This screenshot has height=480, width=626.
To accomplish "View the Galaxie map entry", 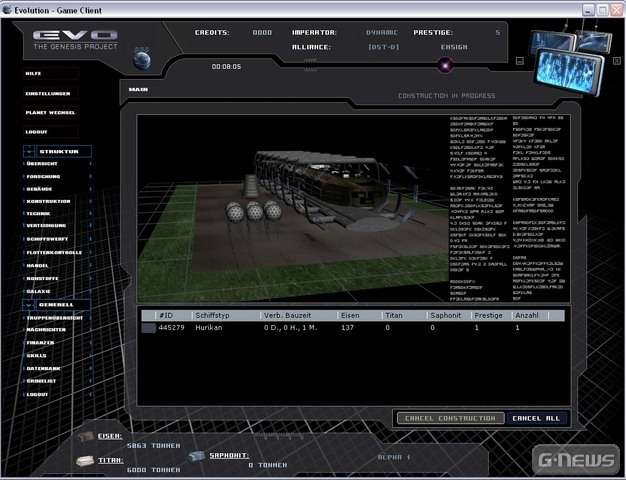I will point(38,291).
